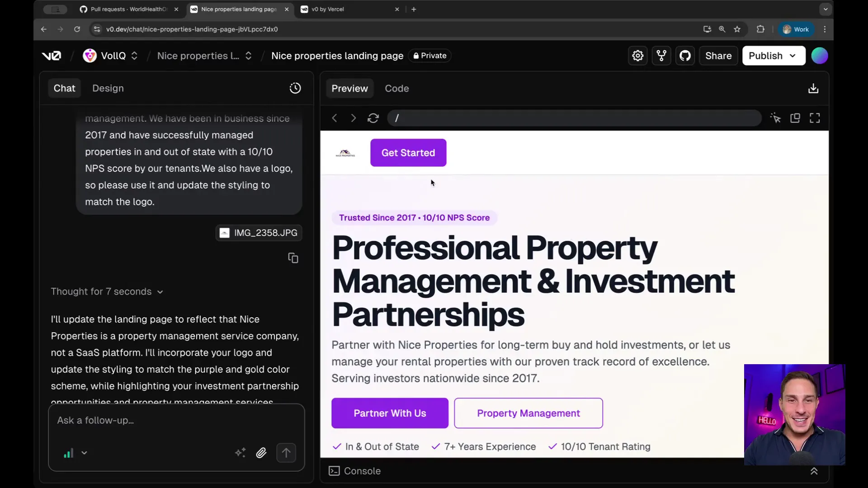Open the v0 logo home link
The height and width of the screenshot is (488, 868).
click(51, 56)
